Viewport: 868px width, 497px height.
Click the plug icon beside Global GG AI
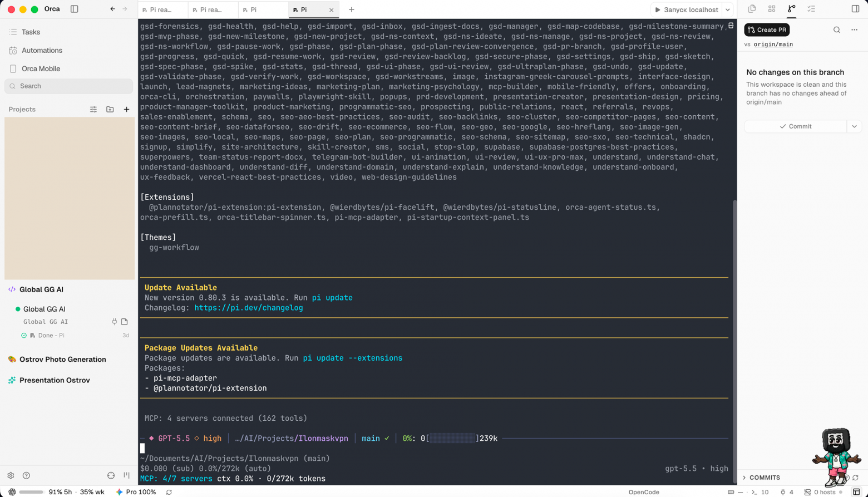tap(115, 322)
